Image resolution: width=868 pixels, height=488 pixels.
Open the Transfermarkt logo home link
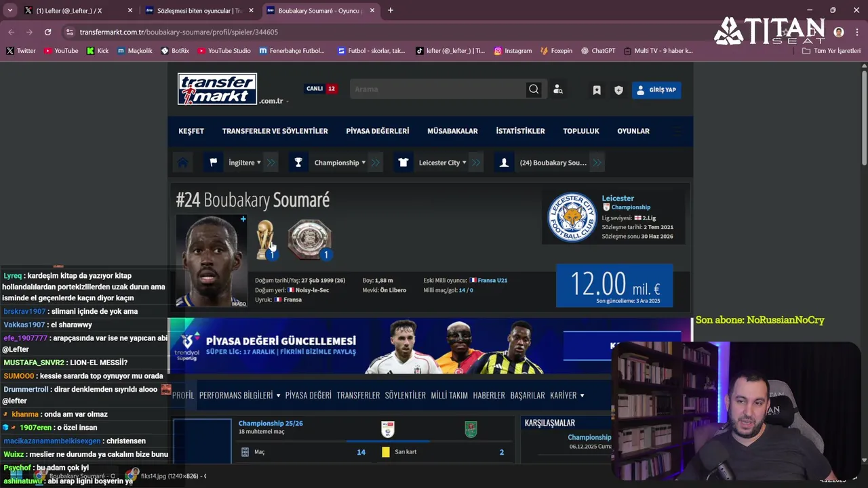(x=217, y=89)
